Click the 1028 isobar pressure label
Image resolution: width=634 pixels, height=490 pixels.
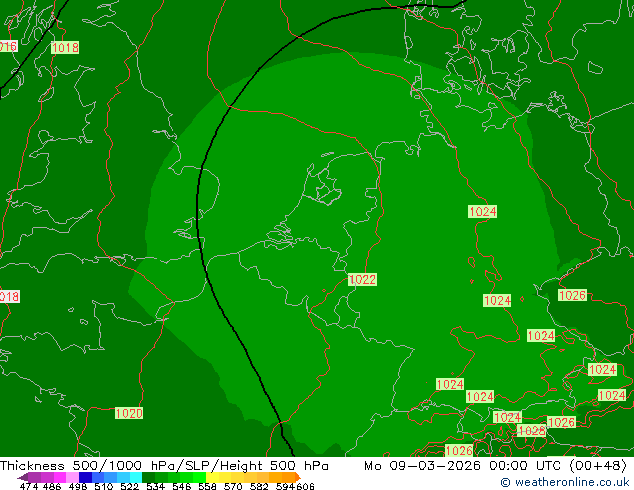click(x=531, y=431)
